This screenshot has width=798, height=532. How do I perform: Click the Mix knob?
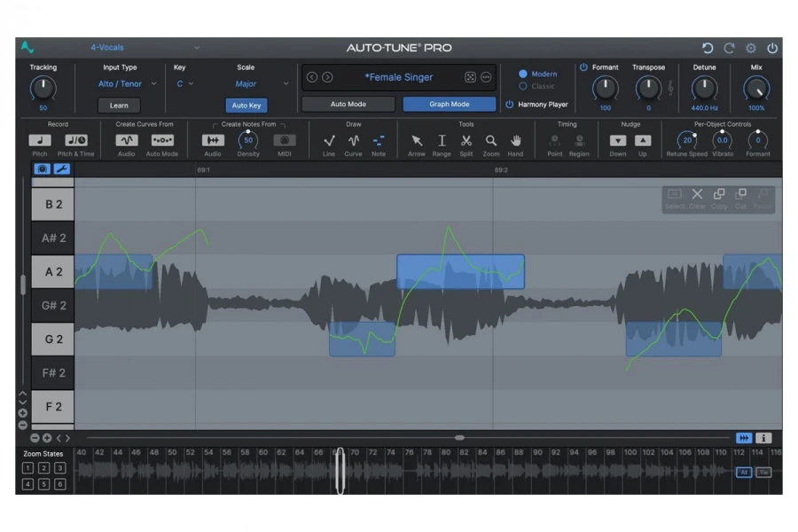(756, 89)
